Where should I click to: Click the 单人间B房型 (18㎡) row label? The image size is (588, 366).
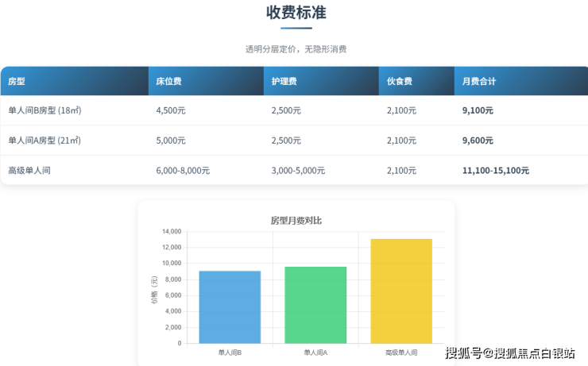[44, 111]
